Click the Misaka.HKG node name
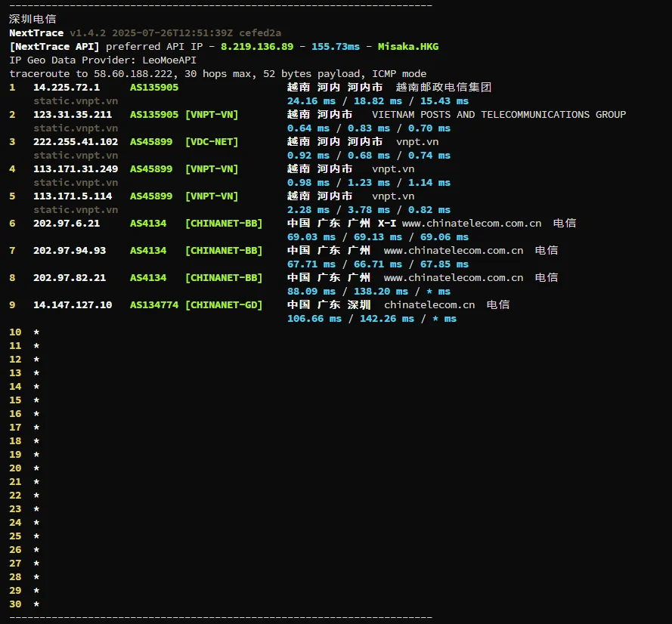672x624 pixels. pos(408,47)
